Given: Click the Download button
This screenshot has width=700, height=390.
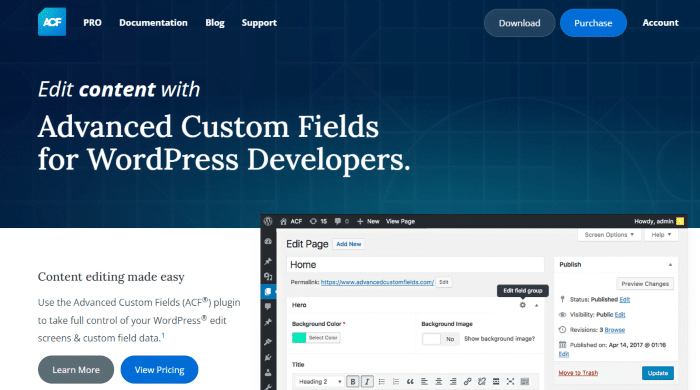Looking at the screenshot, I should (519, 23).
